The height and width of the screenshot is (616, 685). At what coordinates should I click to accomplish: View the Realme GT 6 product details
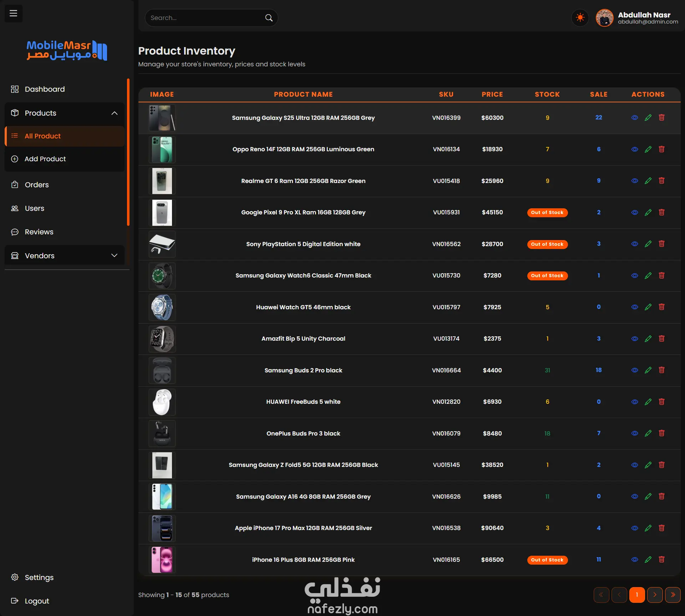pos(634,181)
